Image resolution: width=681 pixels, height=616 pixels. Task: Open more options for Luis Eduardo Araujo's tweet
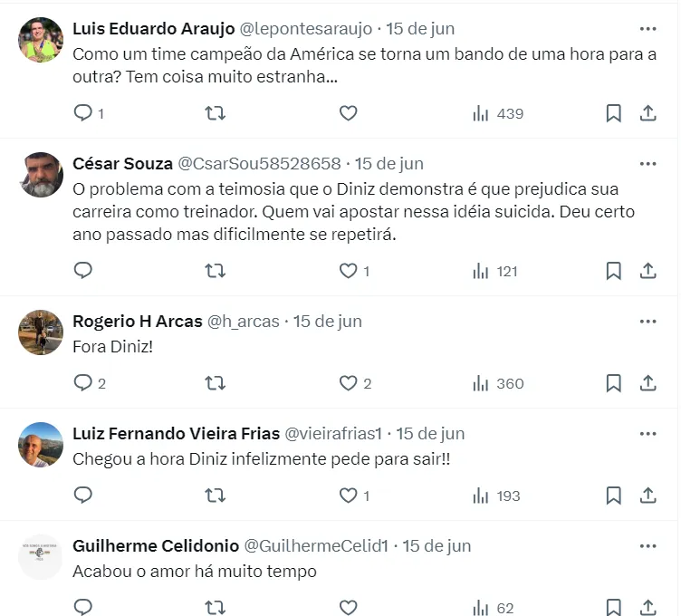[x=647, y=28]
